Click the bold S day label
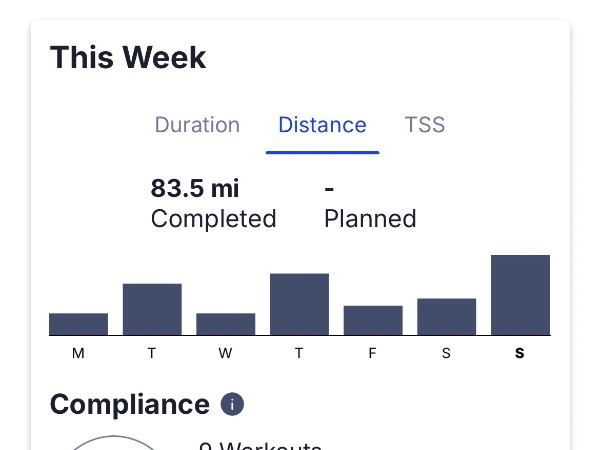Screen dimensions: 600x450 (x=520, y=354)
